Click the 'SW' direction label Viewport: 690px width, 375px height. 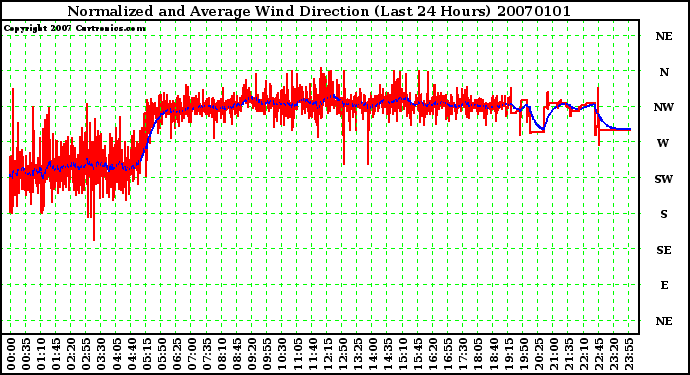pyautogui.click(x=664, y=179)
